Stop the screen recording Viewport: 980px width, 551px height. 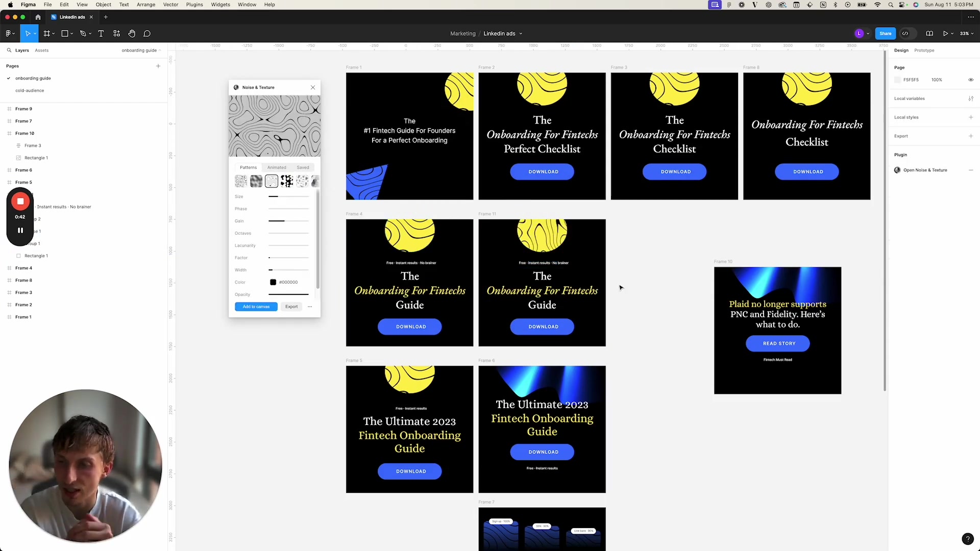click(x=20, y=202)
